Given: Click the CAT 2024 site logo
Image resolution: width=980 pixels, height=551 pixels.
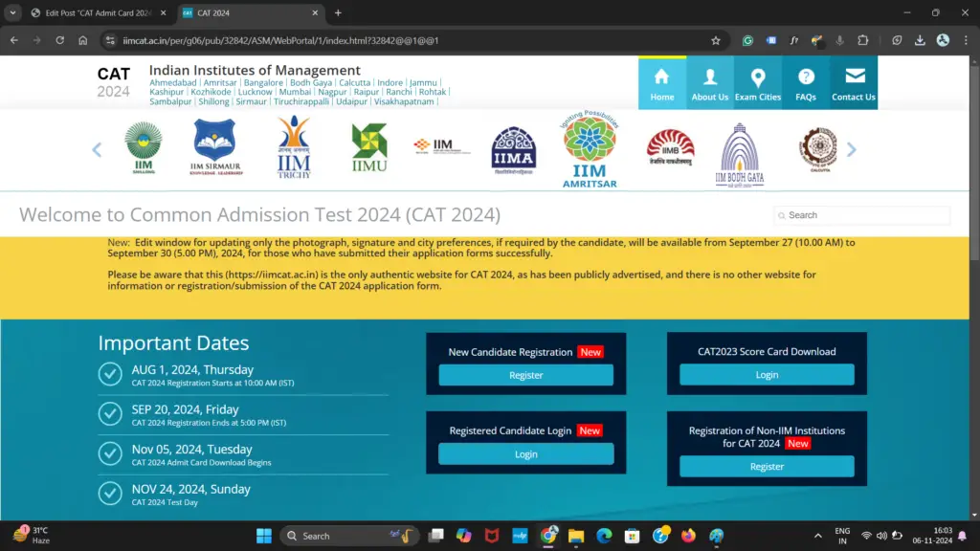Looking at the screenshot, I should coord(114,82).
